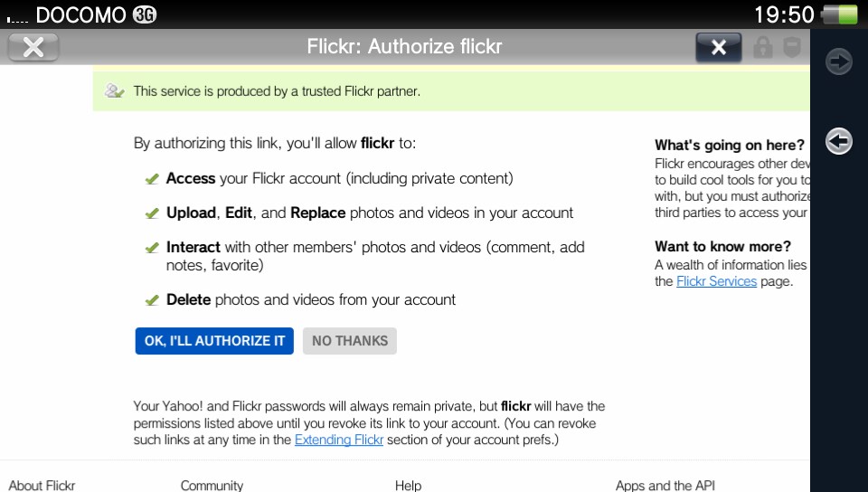Open Apps and the API footer link
Screen dimensions: 868x492
[x=665, y=486]
